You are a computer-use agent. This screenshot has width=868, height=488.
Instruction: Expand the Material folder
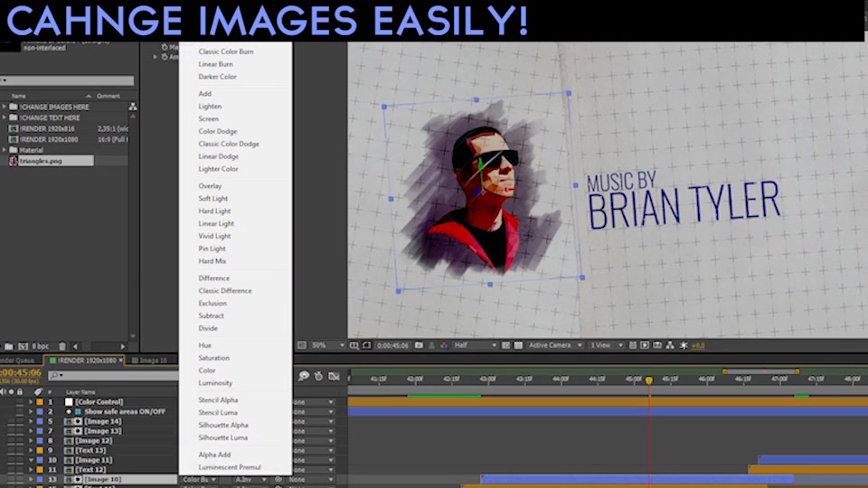tap(5, 150)
